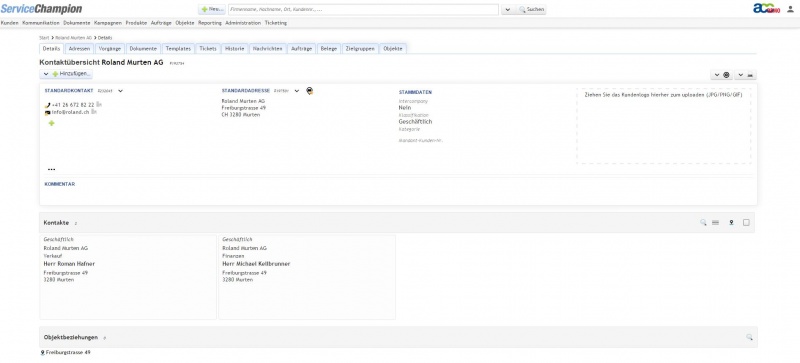800x363 pixels.
Task: Switch to the Vorgänge tab
Action: coord(110,49)
